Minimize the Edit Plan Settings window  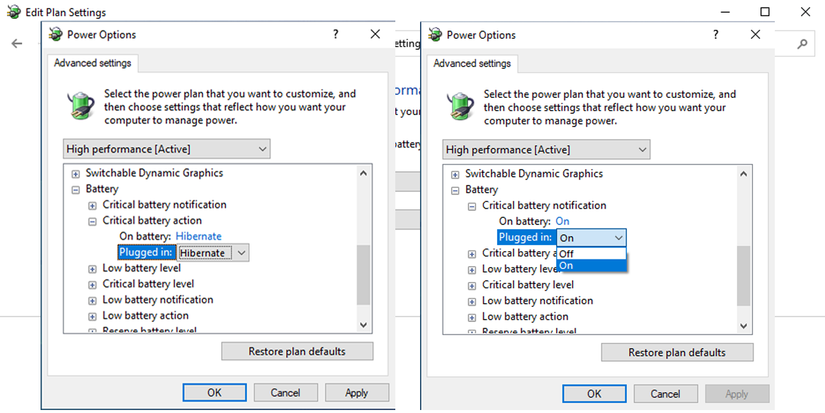point(725,12)
